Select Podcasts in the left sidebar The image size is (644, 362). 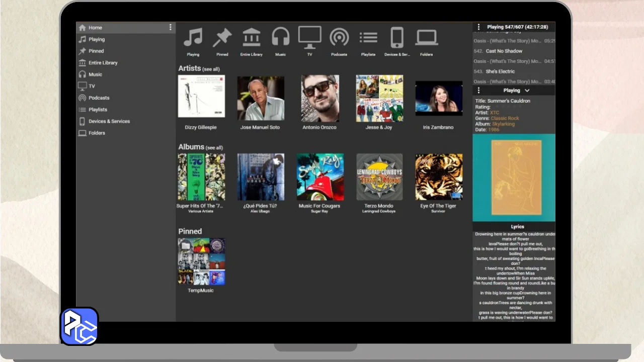(99, 98)
